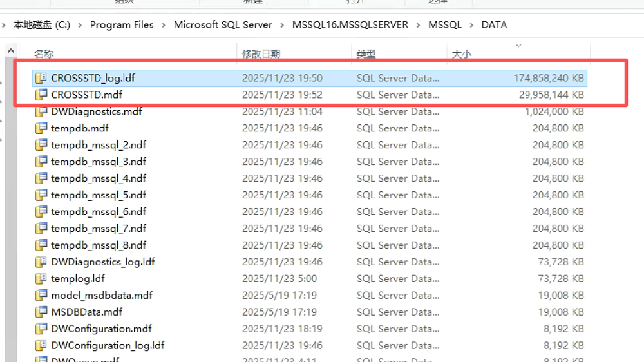The width and height of the screenshot is (644, 362).
Task: Go to 本地磁盘 (C:) in the breadcrumb
Action: click(42, 25)
